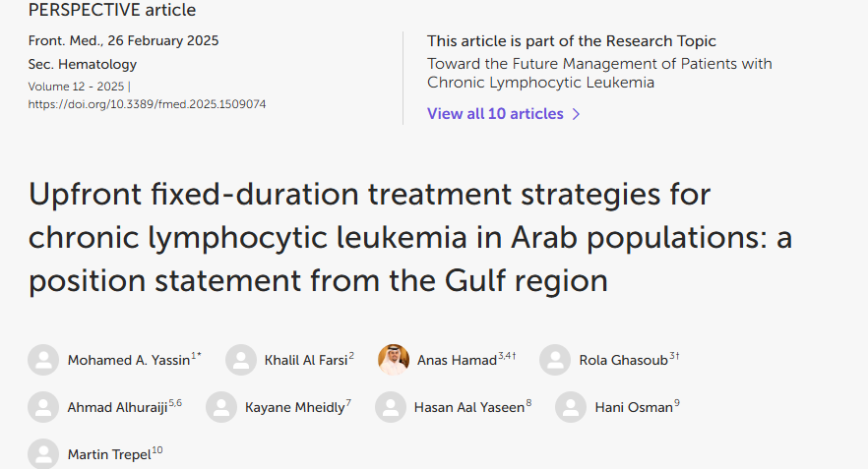This screenshot has height=469, width=868.
Task: Click Kayane Mheidly's avatar icon
Action: point(221,407)
